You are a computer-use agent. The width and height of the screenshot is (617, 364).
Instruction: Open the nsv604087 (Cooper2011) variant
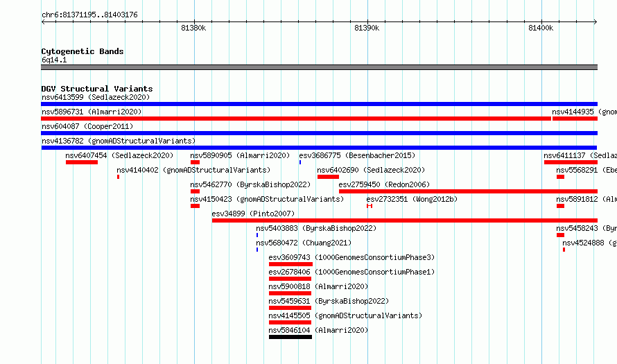point(87,126)
